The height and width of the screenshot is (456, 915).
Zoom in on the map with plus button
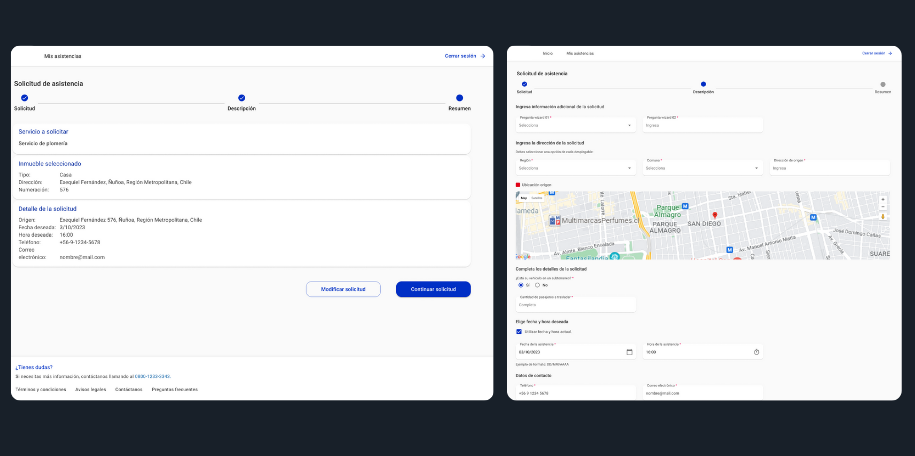click(883, 198)
